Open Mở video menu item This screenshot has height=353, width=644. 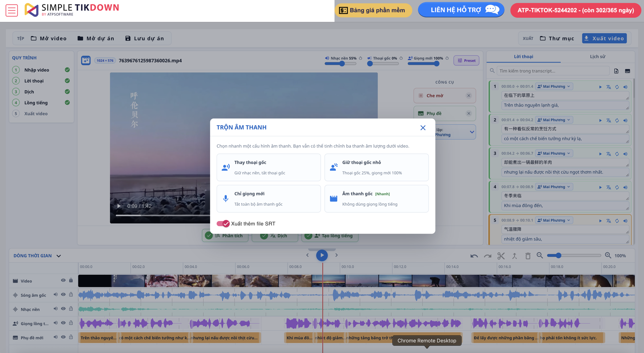click(49, 38)
